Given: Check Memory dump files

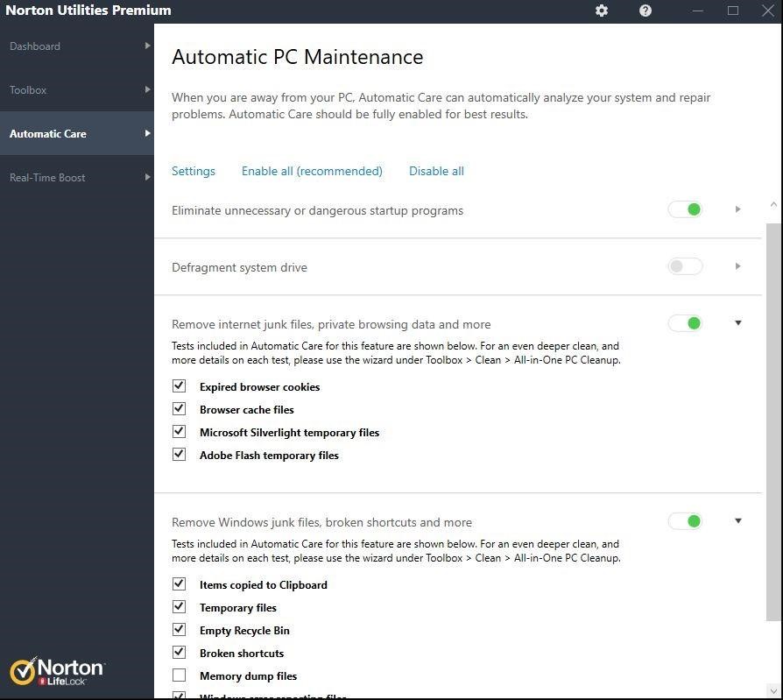Looking at the screenshot, I should [179, 675].
